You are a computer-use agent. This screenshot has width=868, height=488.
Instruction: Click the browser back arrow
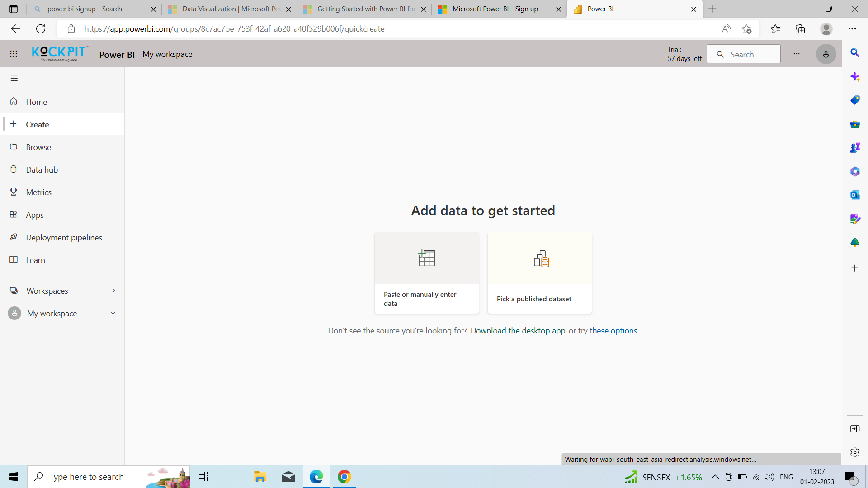(x=16, y=29)
